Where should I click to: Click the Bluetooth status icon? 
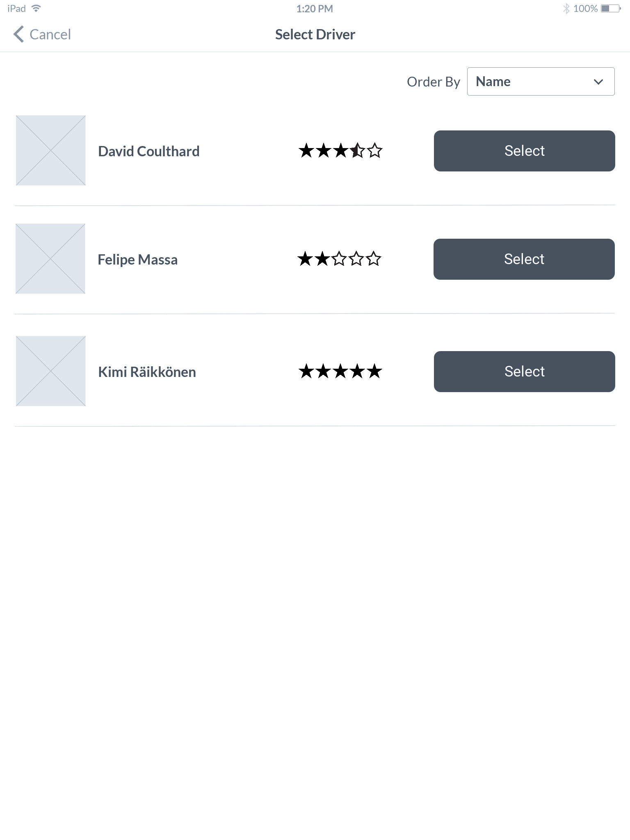[566, 9]
